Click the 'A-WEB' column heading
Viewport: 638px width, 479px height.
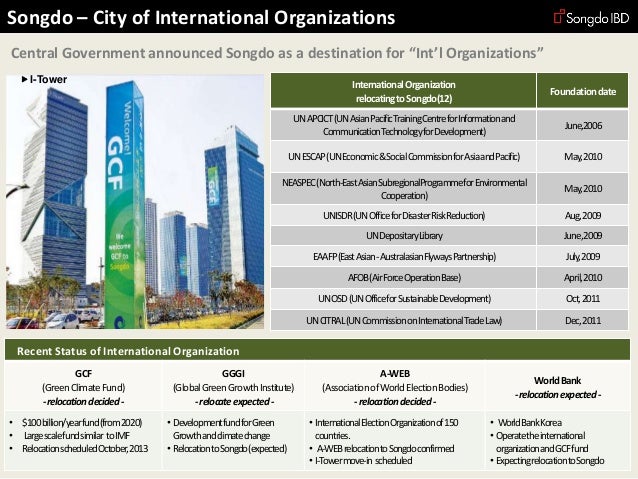click(395, 374)
